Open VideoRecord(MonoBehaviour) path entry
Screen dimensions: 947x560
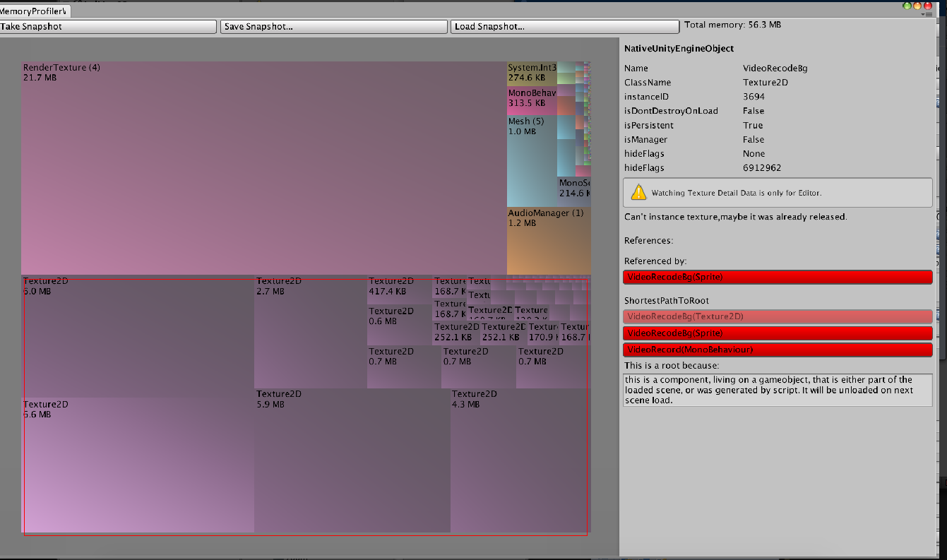(778, 350)
